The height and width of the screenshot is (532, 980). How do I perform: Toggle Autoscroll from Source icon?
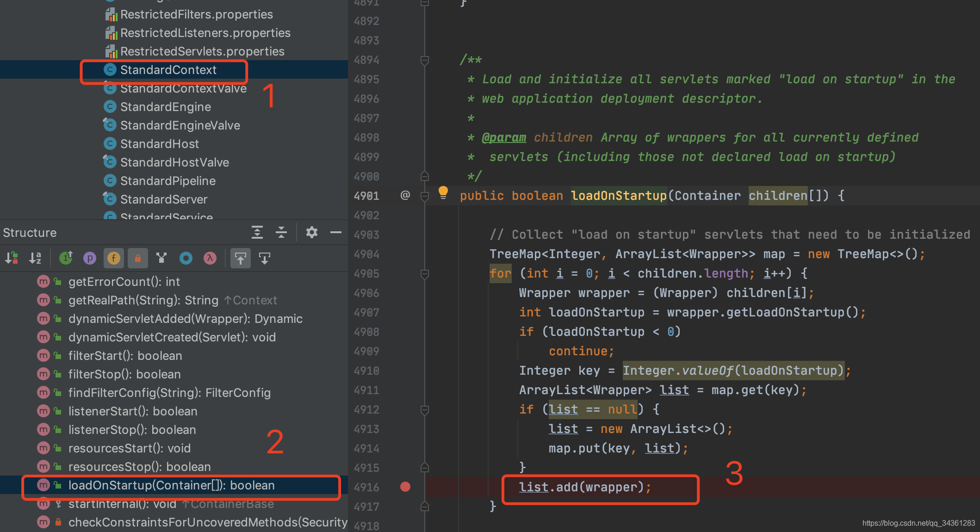coord(265,258)
